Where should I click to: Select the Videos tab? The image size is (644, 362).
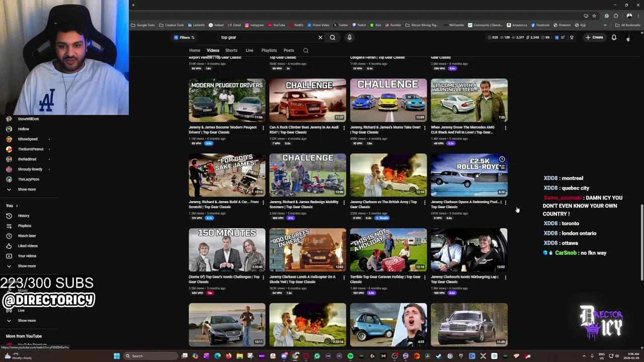213,50
